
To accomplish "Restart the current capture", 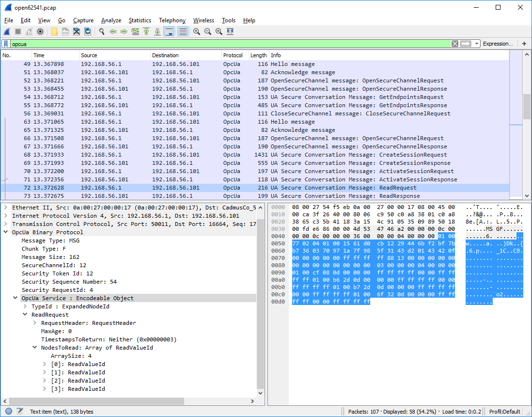I will point(29,31).
